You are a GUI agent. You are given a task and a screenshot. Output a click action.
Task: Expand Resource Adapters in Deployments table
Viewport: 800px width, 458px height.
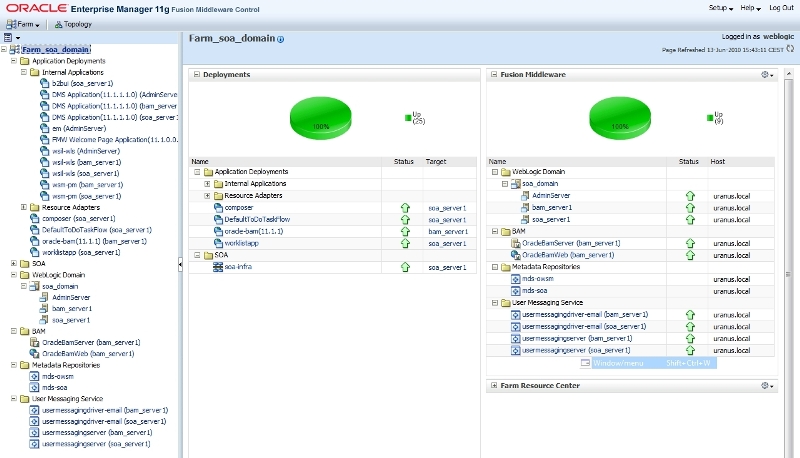pyautogui.click(x=207, y=195)
